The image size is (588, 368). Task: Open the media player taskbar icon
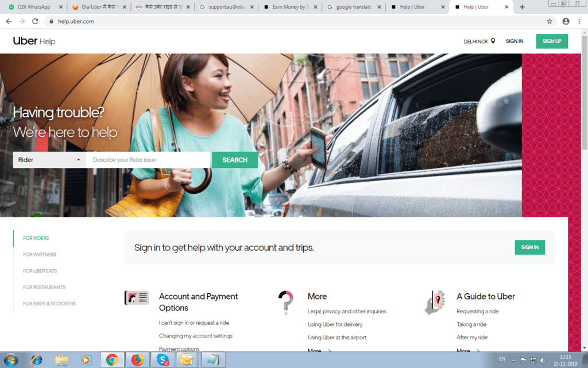[x=86, y=360]
